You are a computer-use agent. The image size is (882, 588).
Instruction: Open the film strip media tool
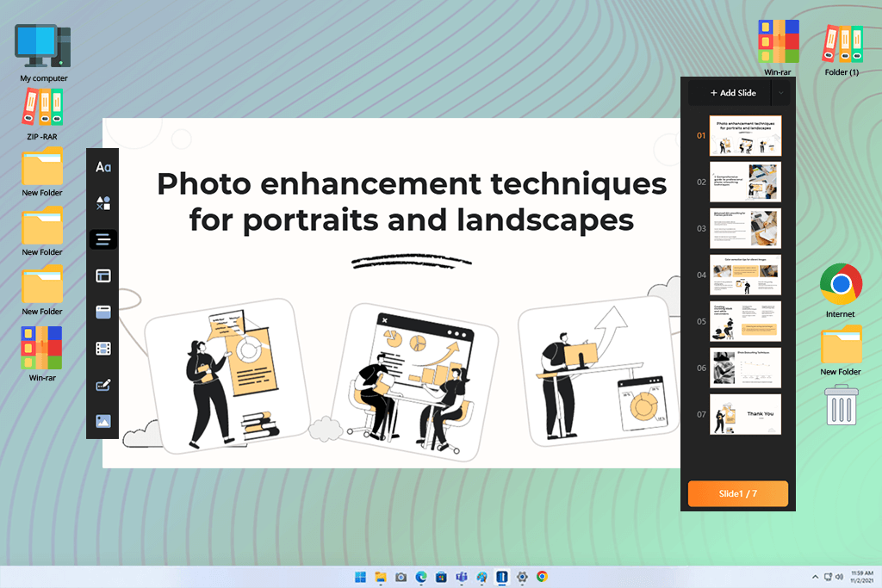tap(103, 349)
